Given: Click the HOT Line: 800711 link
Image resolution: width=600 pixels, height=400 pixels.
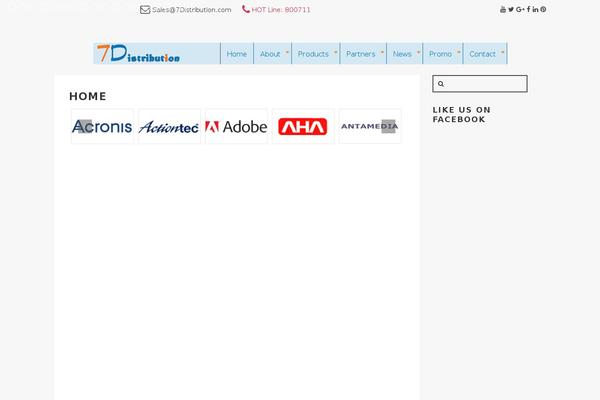Looking at the screenshot, I should [x=281, y=10].
